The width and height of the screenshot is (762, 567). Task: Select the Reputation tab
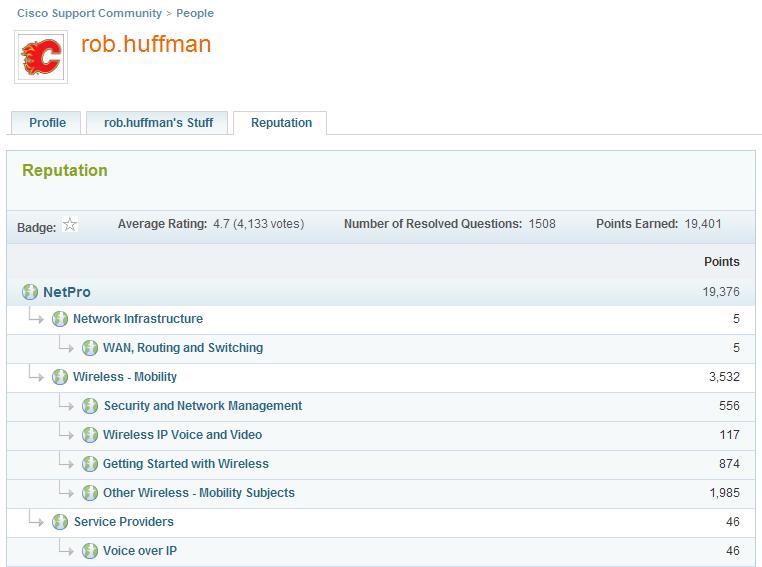point(281,122)
